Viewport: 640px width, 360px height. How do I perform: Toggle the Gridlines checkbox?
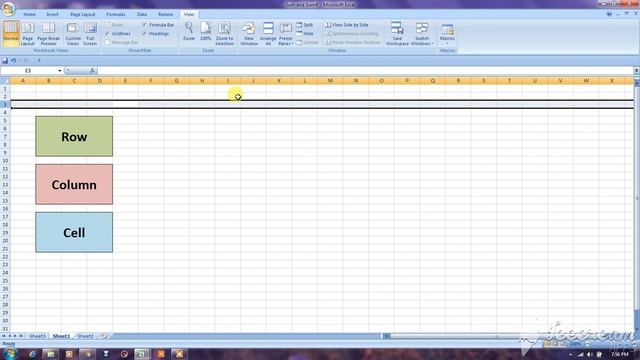[107, 33]
